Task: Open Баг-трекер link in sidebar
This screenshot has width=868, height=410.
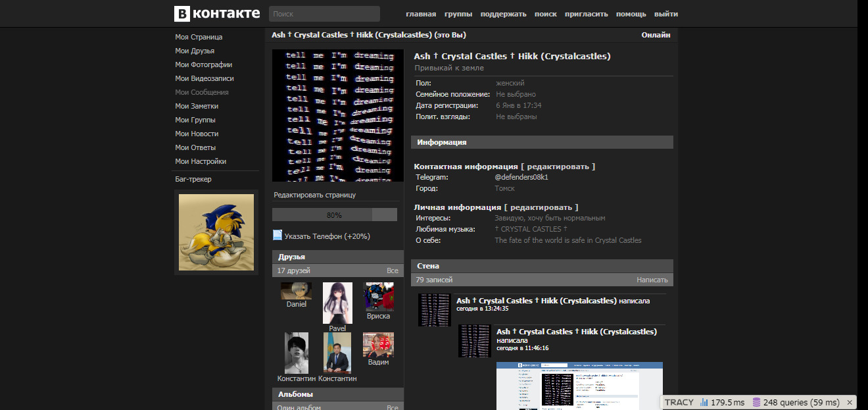Action: (x=193, y=179)
